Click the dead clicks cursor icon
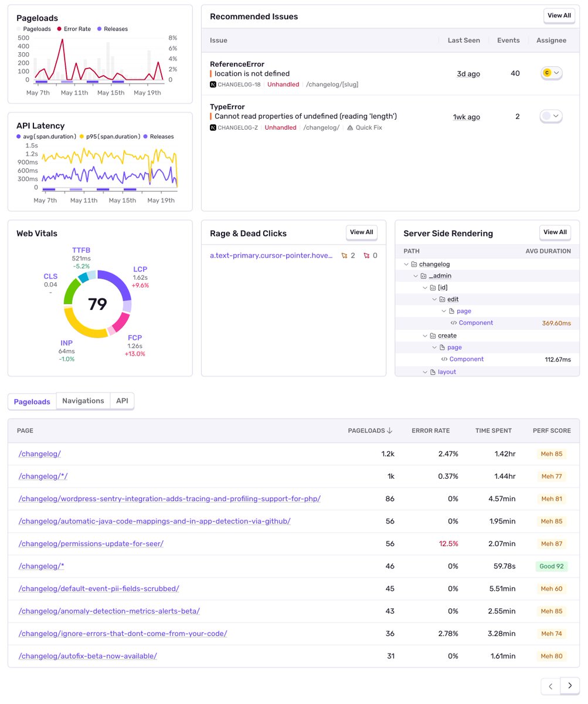The width and height of the screenshot is (588, 704). [x=367, y=256]
